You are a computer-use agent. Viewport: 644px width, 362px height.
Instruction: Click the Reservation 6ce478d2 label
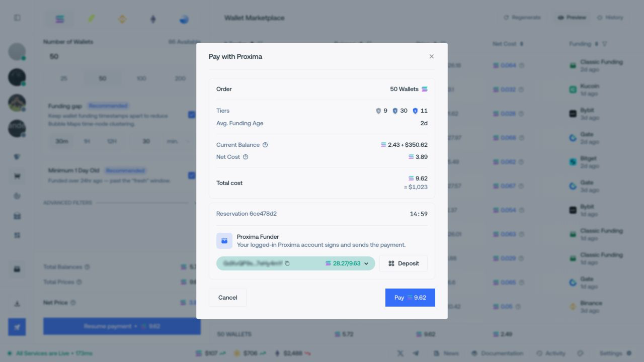pyautogui.click(x=247, y=214)
